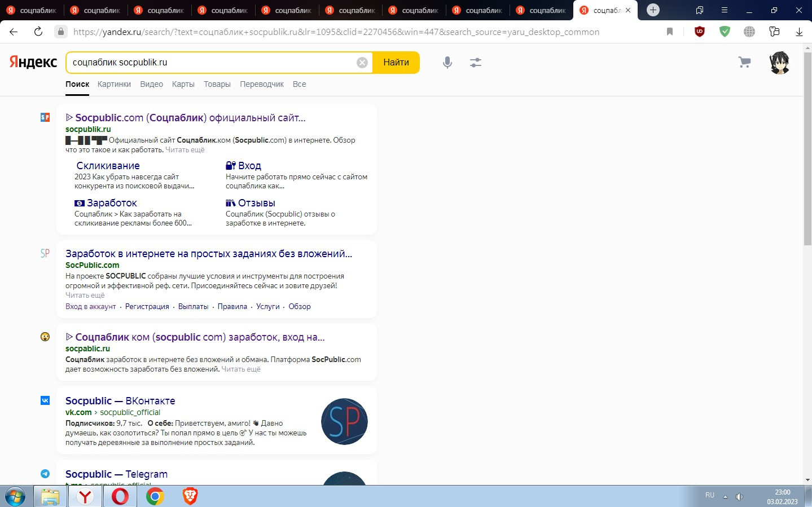Viewport: 812px width, 507px height.
Task: Open the Соцпаблик ком заработок, вход result
Action: pos(195,337)
